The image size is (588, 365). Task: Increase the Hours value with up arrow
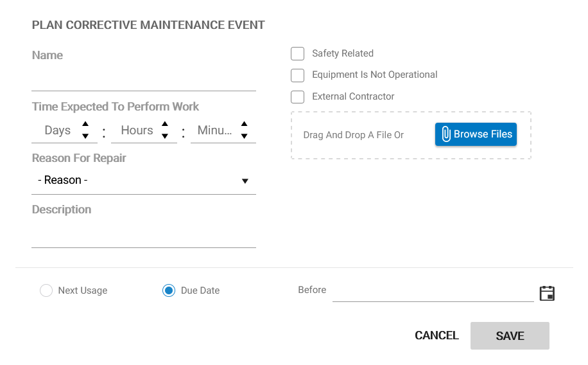click(165, 125)
